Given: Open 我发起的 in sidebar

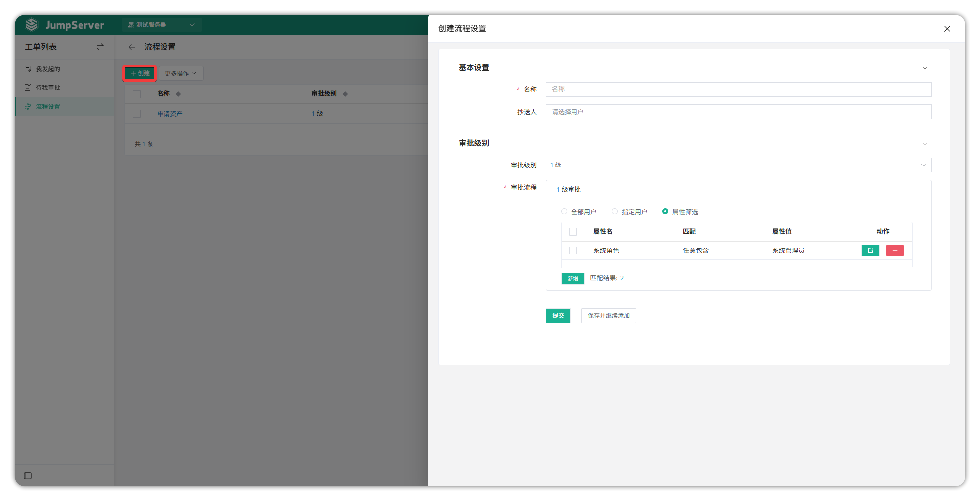Looking at the screenshot, I should 65,69.
